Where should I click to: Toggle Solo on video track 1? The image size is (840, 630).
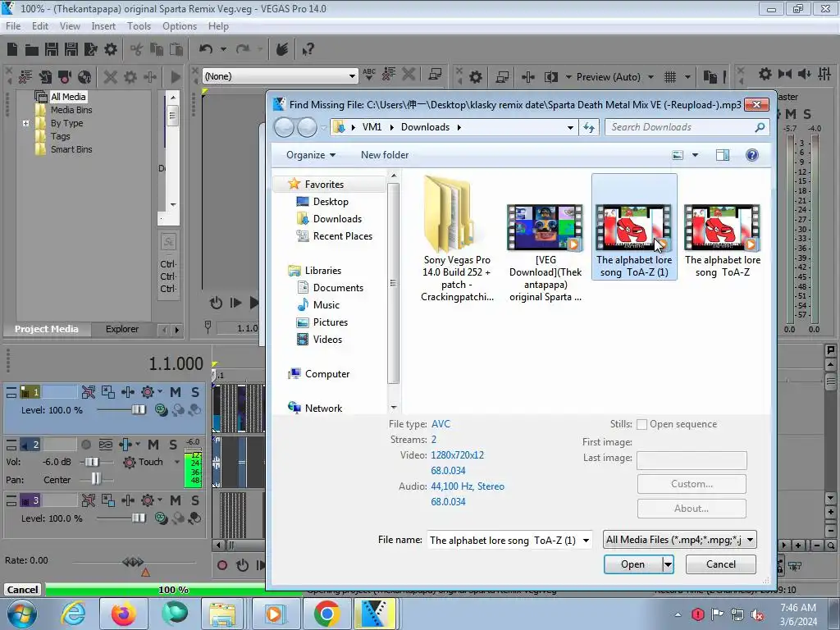pyautogui.click(x=195, y=392)
